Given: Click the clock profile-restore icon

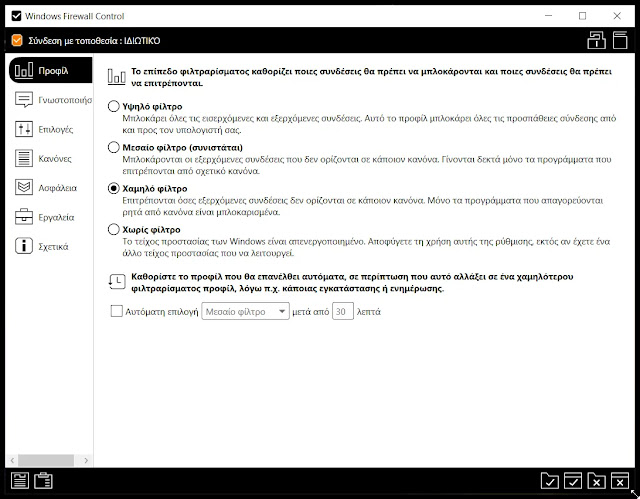Looking at the screenshot, I should pos(117,282).
